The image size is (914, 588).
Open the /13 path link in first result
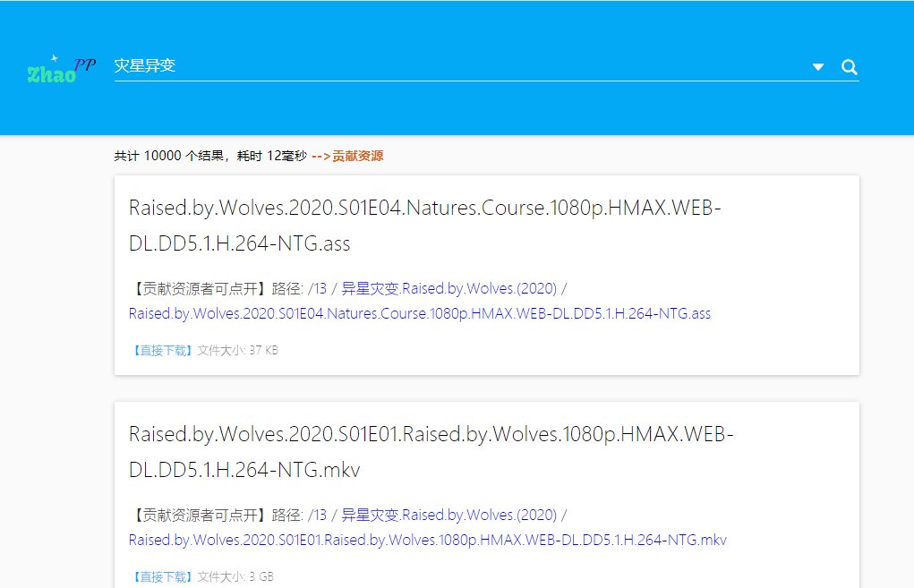[318, 288]
